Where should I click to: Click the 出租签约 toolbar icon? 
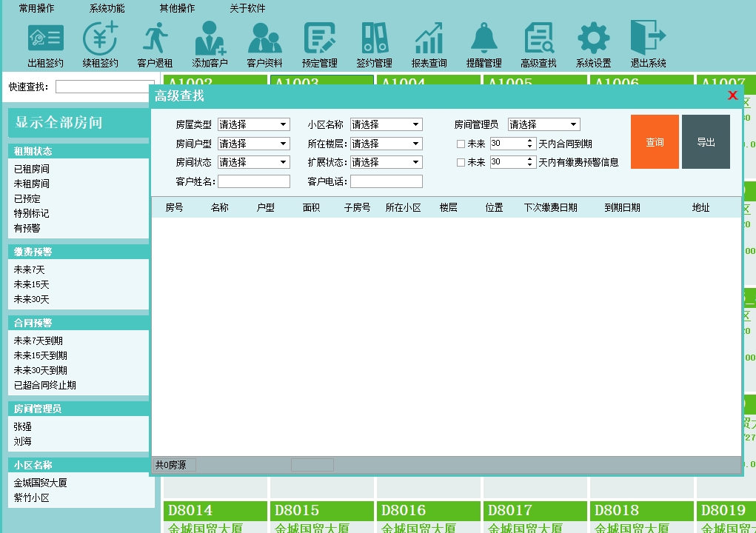click(45, 38)
